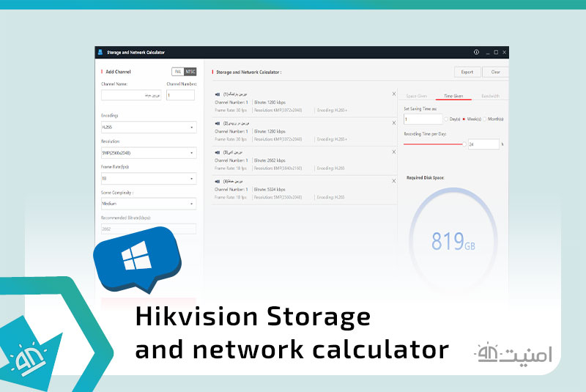Click 'Bitrate: 5324 kbps' in channel (4)
Viewport: 586px width, 392px height.
pos(270,190)
